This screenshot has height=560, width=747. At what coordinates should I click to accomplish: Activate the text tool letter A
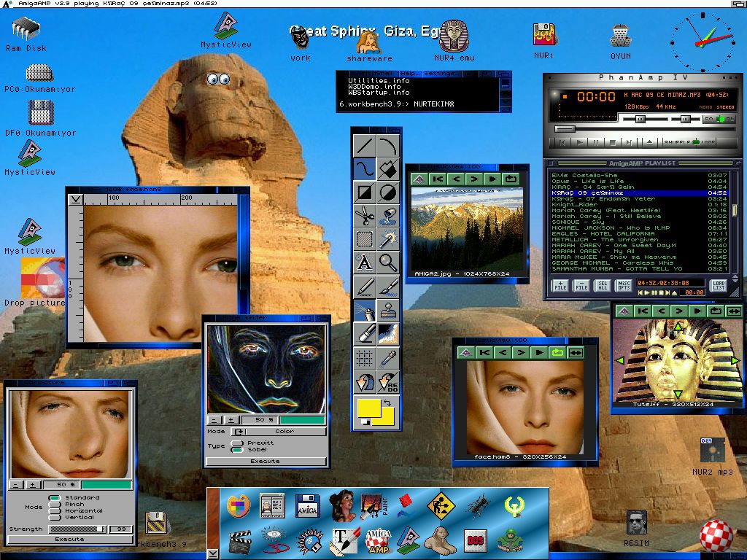[365, 262]
